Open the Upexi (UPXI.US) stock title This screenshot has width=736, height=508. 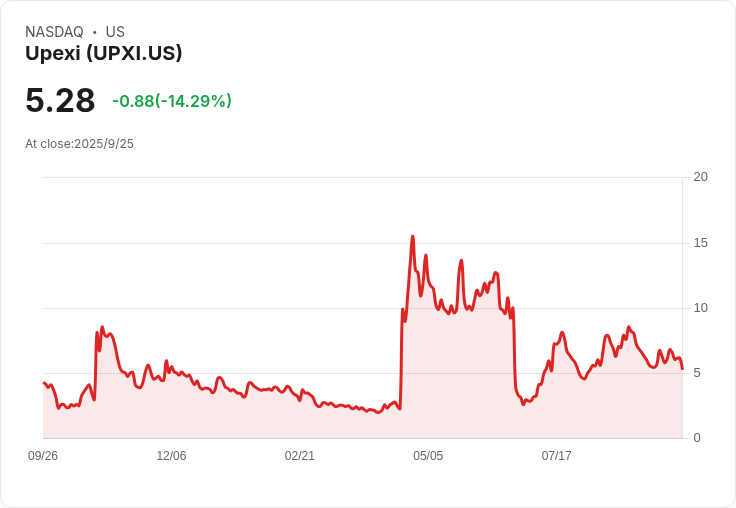click(x=103, y=54)
